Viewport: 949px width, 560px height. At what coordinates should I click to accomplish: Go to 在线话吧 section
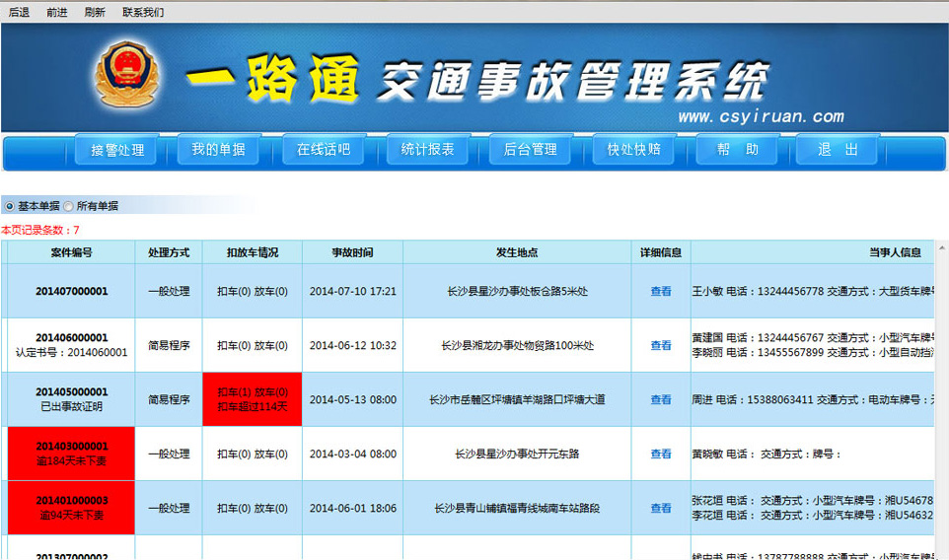[323, 150]
